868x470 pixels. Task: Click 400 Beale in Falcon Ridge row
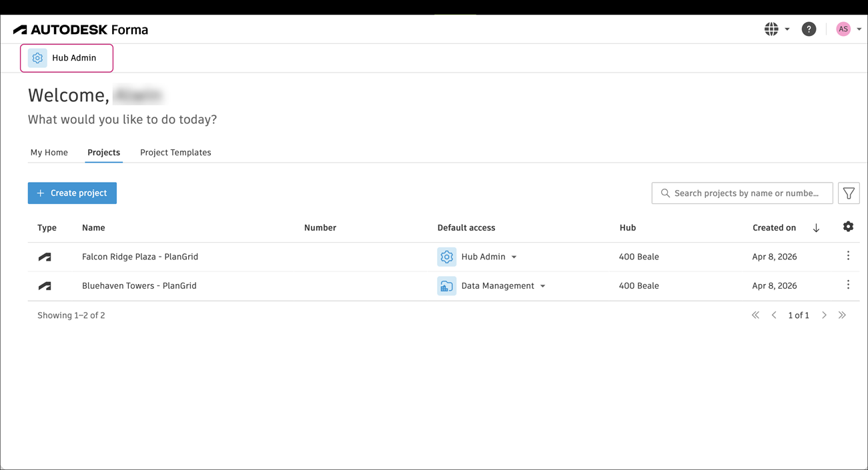(x=638, y=257)
